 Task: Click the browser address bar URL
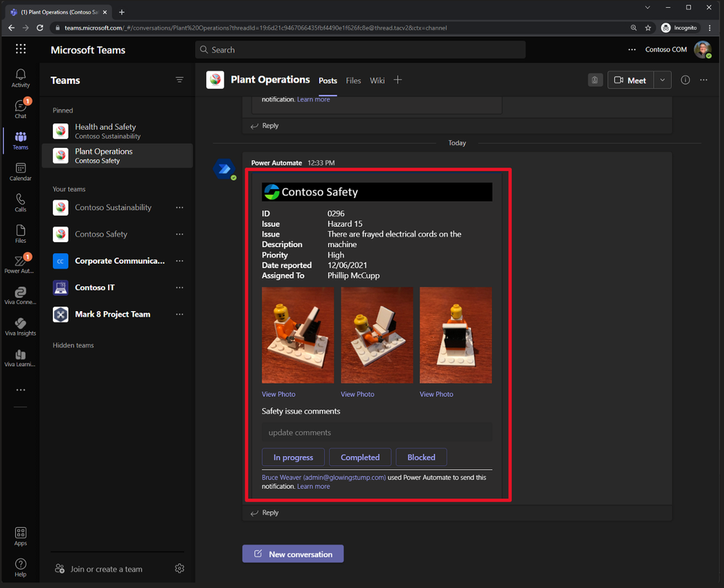pyautogui.click(x=255, y=28)
